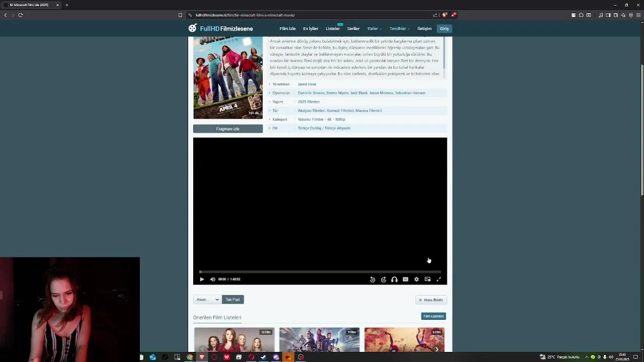Screen dimensions: 644x362
Task: Expand the Türler dropdown menu
Action: (374, 29)
